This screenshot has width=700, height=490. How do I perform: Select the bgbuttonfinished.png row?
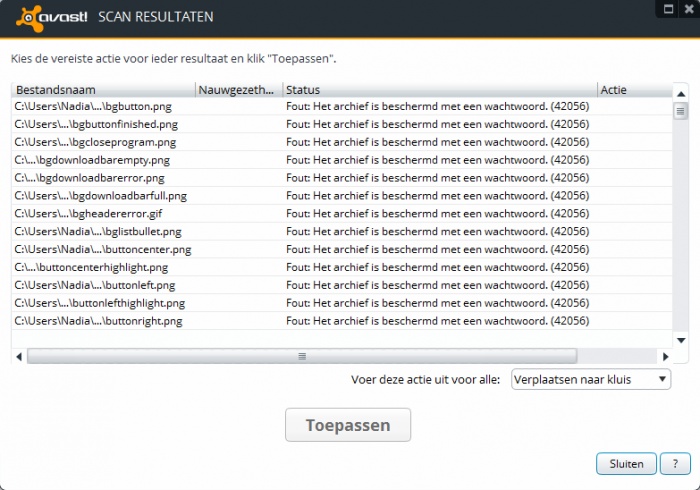(342, 124)
